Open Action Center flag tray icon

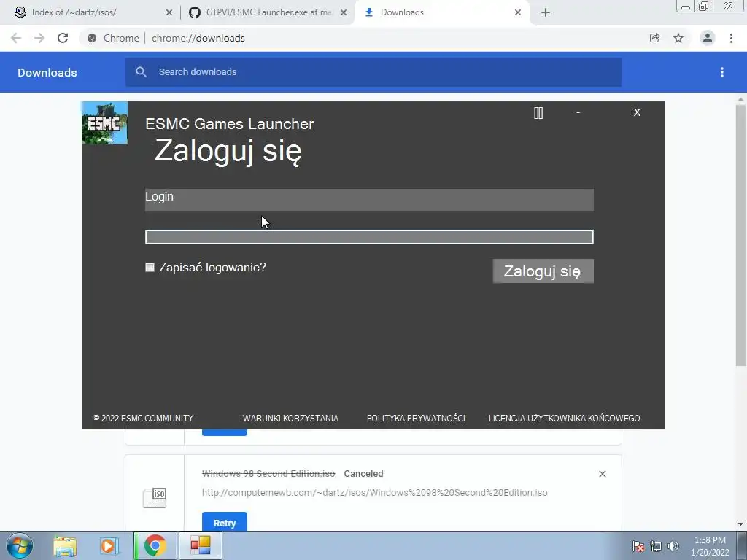(x=638, y=546)
